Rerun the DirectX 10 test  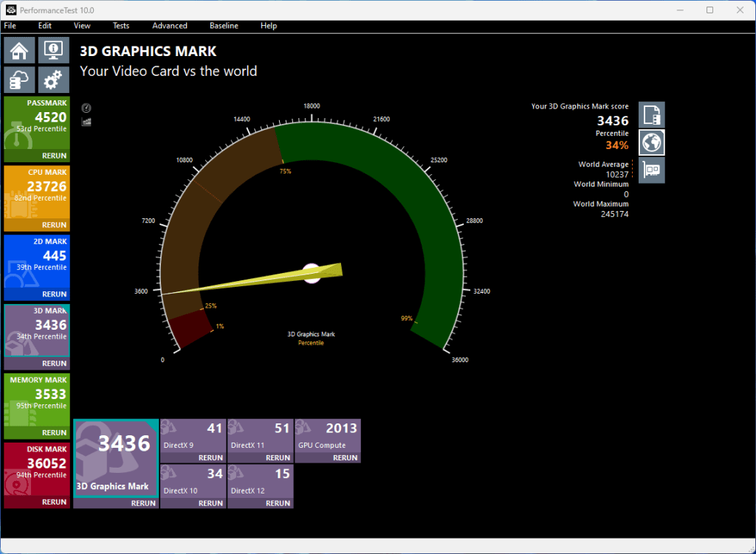tap(210, 503)
